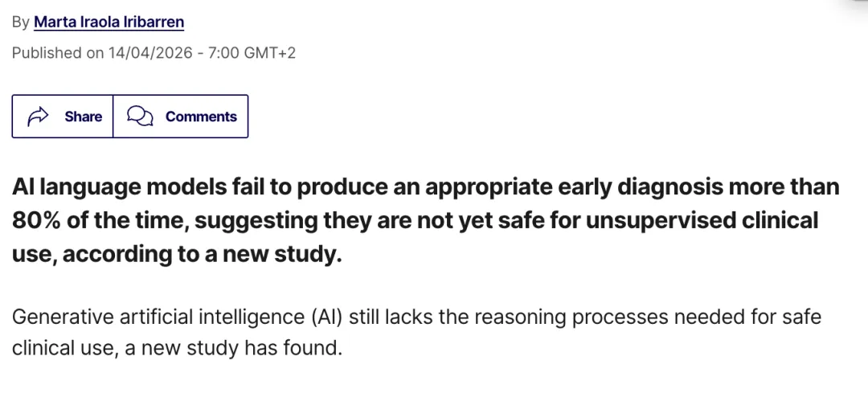The image size is (868, 393).
Task: Click the 7:00 GMT+2 time text
Action: tap(252, 53)
